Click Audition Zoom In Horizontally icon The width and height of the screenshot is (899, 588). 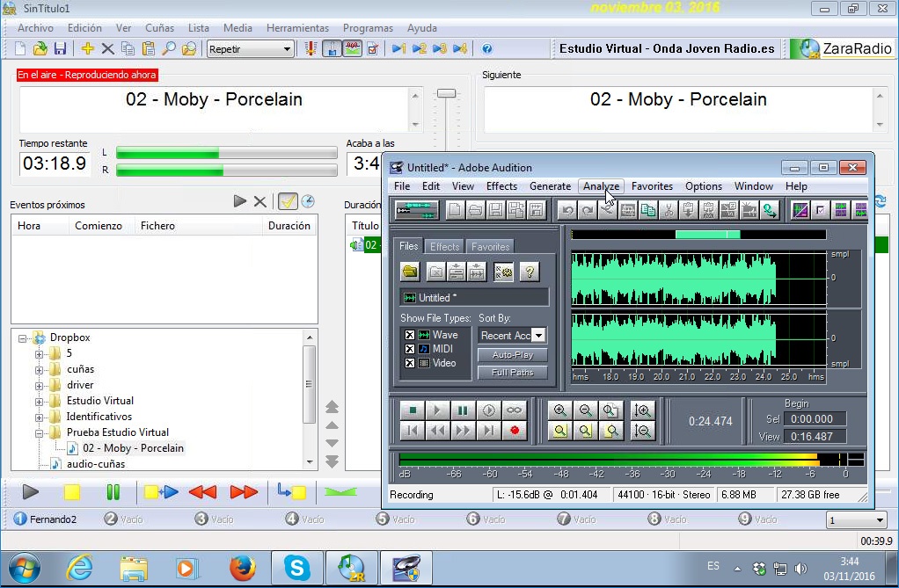[559, 410]
